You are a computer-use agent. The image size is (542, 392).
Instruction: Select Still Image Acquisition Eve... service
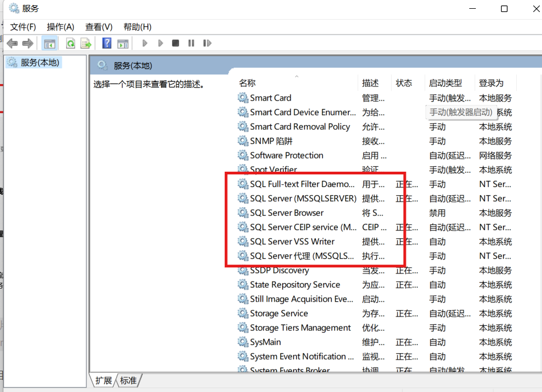301,299
